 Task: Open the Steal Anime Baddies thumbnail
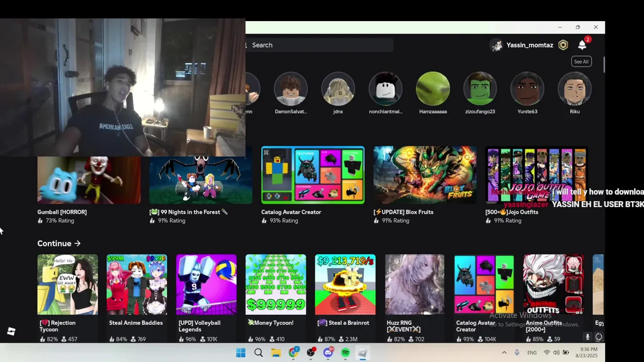click(137, 285)
